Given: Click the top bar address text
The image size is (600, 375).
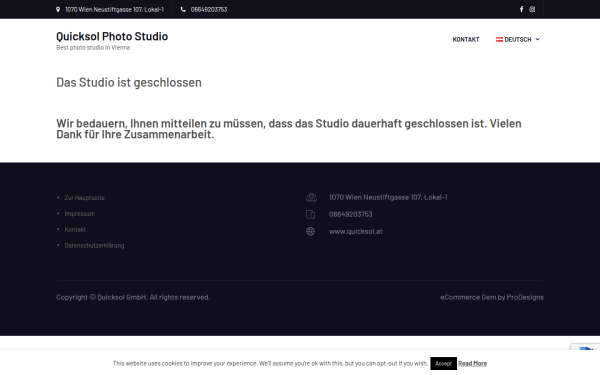Looking at the screenshot, I should click(x=114, y=9).
